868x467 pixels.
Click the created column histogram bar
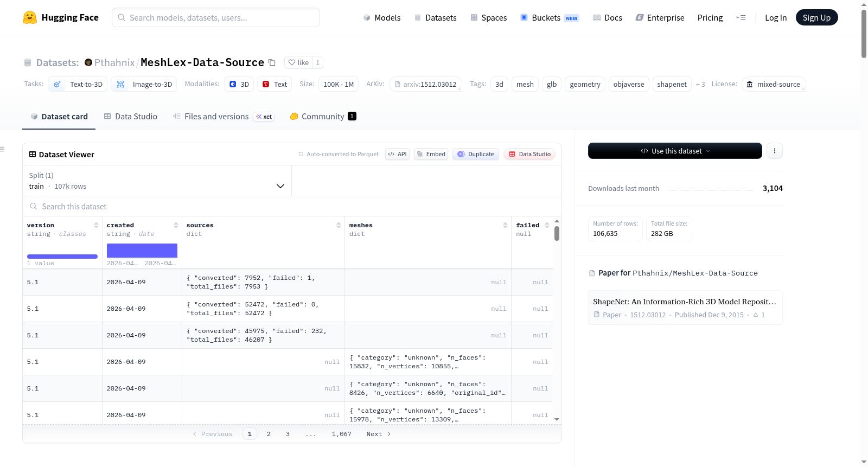tap(142, 251)
